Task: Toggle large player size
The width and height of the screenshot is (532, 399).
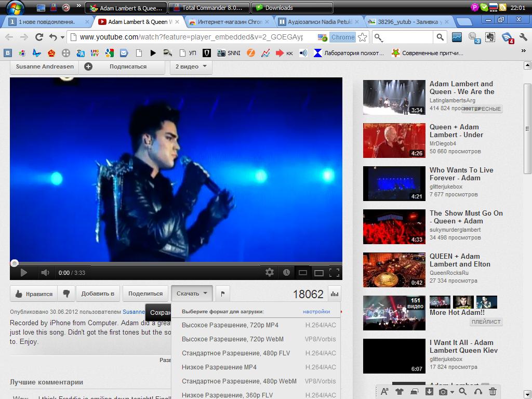Action: coord(318,272)
